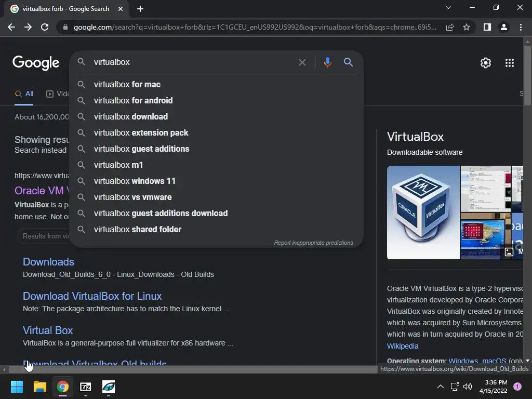Submit search with blue magnifier icon
The height and width of the screenshot is (399, 532).
coord(348,62)
